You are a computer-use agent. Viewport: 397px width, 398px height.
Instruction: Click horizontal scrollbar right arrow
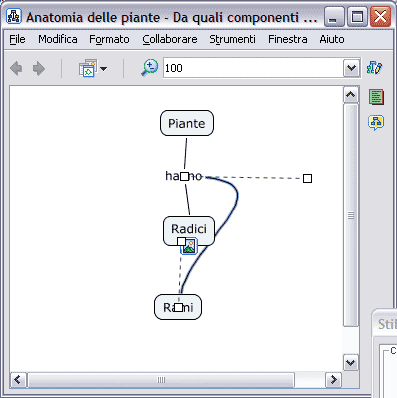click(333, 380)
